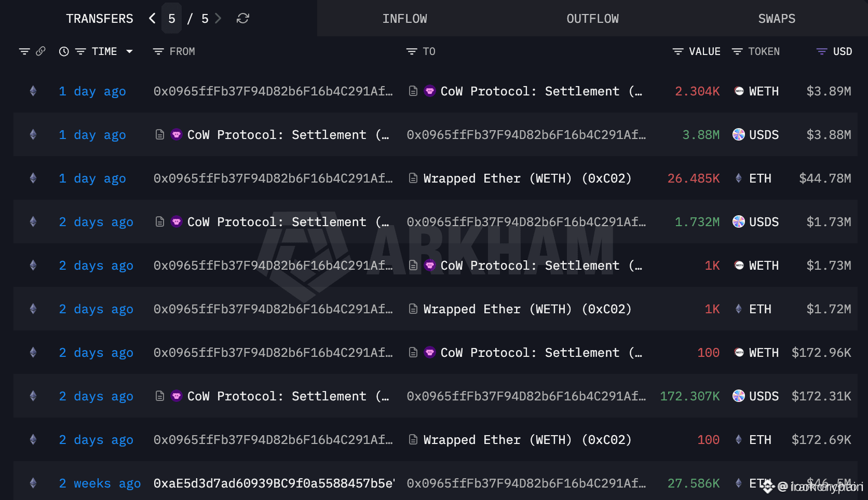Toggle the TOKEN column filter
This screenshot has width=868, height=500.
737,51
